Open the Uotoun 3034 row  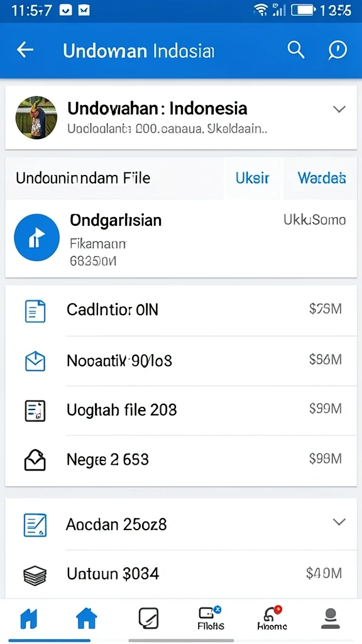pos(181,574)
